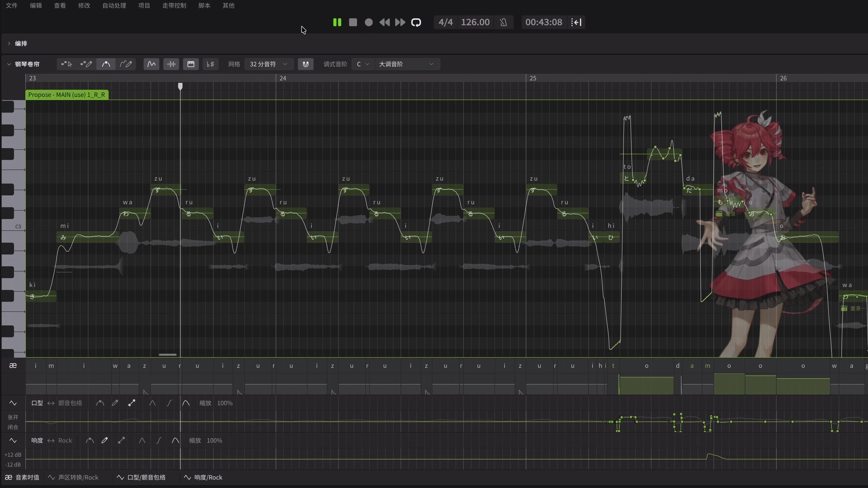Toggle the magnet snap button
Image resolution: width=868 pixels, height=488 pixels.
(306, 64)
